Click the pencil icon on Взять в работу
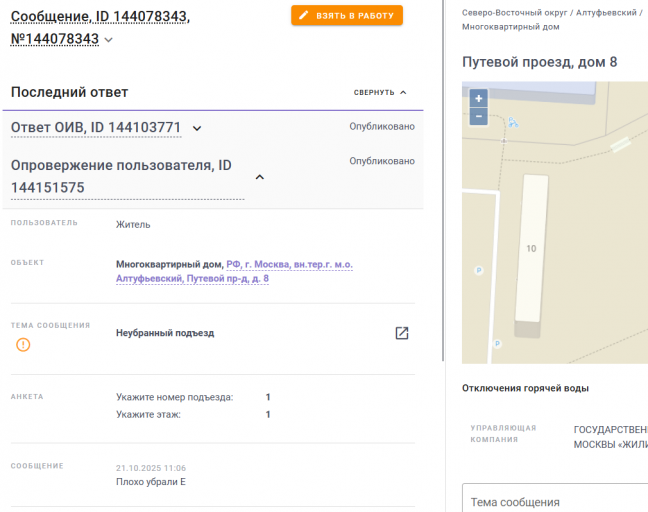The width and height of the screenshot is (648, 512). [304, 16]
